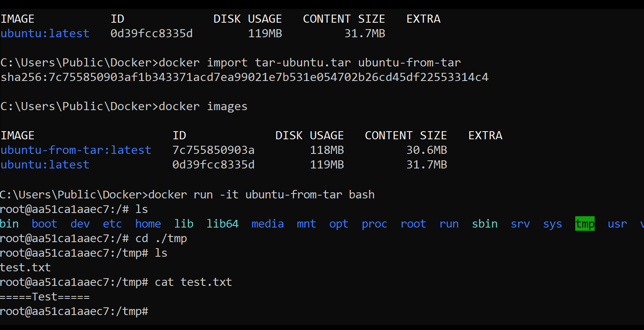Select the media directory name
This screenshot has height=330, width=644.
click(267, 224)
